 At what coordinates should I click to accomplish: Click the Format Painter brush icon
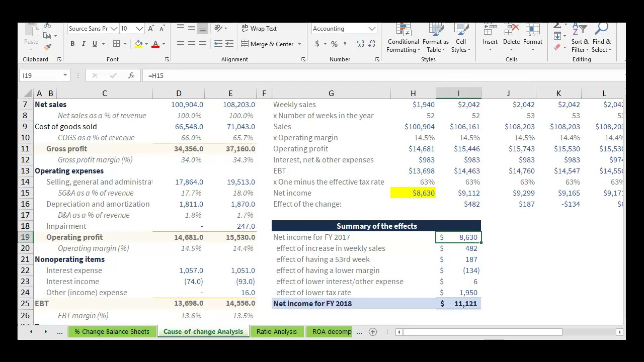tap(47, 47)
